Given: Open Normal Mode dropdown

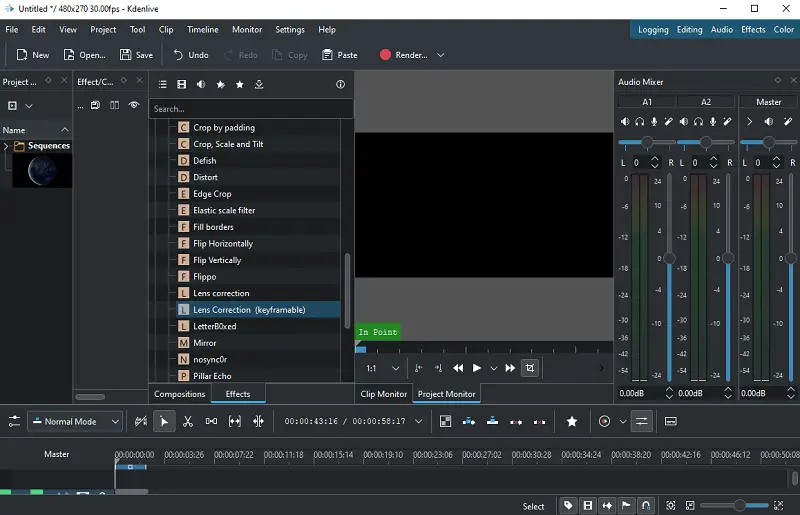Looking at the screenshot, I should pos(75,422).
